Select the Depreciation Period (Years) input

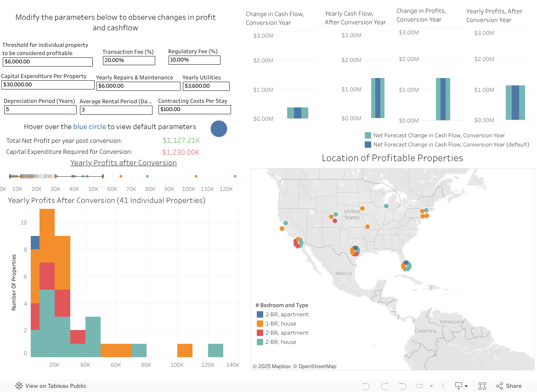coord(40,110)
